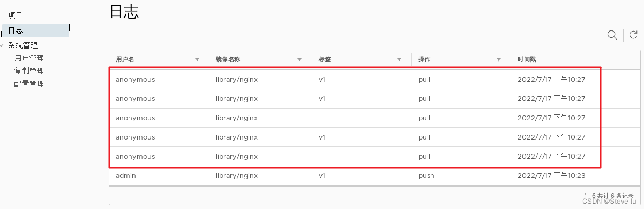
Task: Click library/nginx in the admin row
Action: click(237, 176)
